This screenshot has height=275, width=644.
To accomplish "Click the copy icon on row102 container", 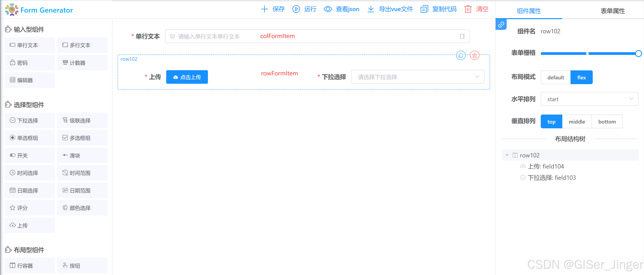I will point(461,55).
